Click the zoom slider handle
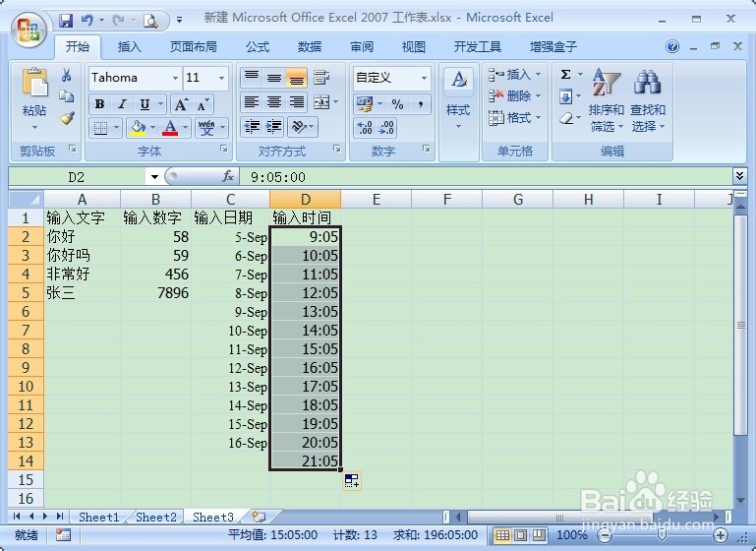Image resolution: width=756 pixels, height=551 pixels. (663, 535)
